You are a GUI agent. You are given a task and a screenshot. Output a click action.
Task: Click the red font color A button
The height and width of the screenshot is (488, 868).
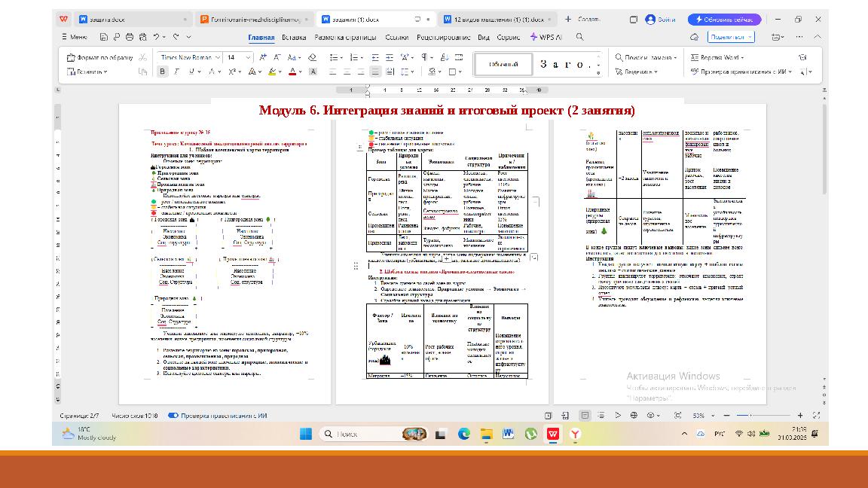[292, 72]
